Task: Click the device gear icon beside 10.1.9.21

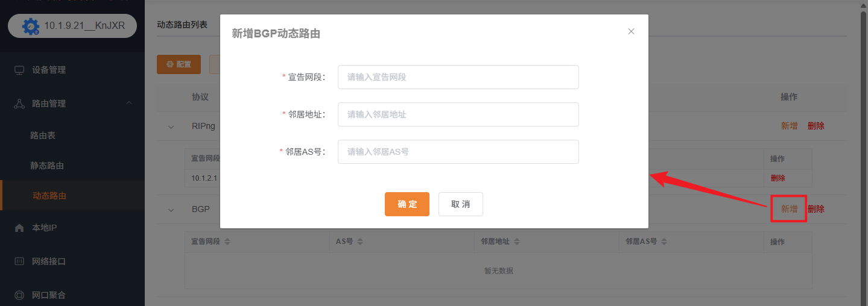Action: 30,27
